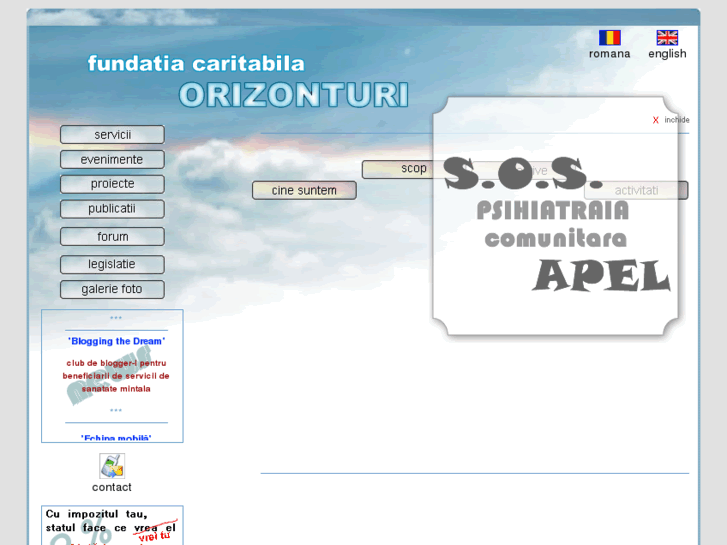Viewport: 727px width, 545px height.
Task: Click the 'Cu impozitul tau' banner
Action: click(x=112, y=525)
